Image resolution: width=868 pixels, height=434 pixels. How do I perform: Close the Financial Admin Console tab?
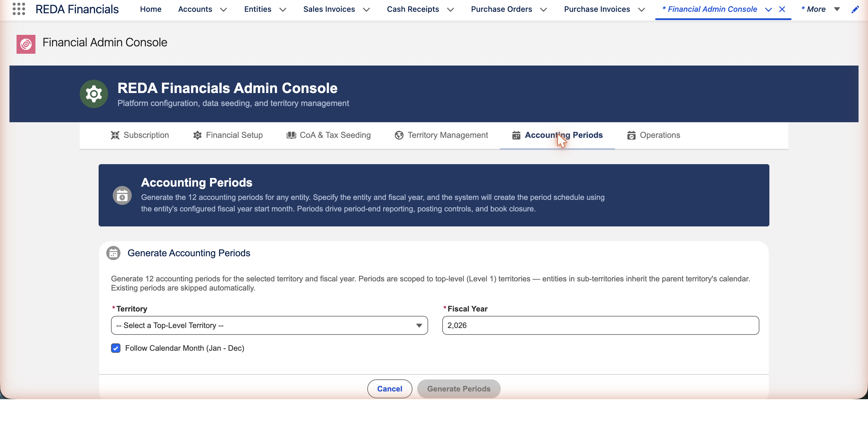[782, 9]
